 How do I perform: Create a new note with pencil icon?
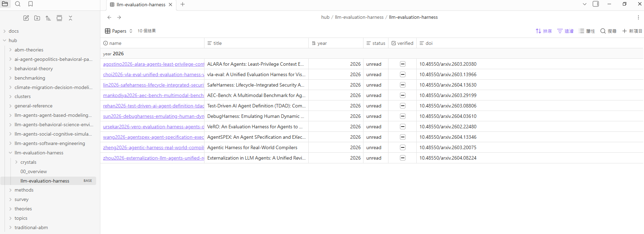[x=26, y=18]
